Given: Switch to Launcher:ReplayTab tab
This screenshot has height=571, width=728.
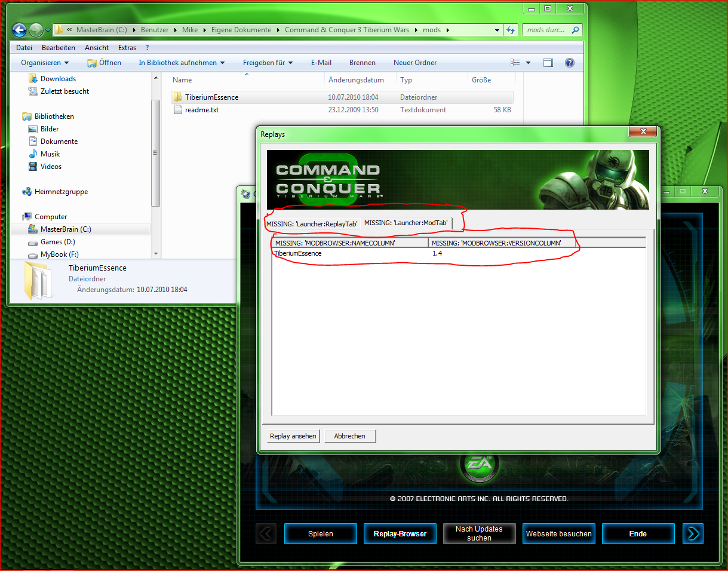Looking at the screenshot, I should (x=312, y=224).
